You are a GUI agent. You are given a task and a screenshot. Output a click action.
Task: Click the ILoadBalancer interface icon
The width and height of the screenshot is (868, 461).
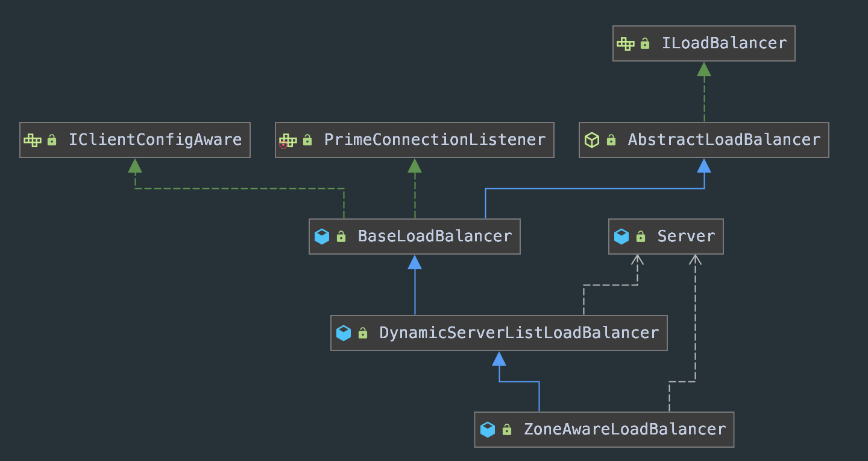coord(626,43)
